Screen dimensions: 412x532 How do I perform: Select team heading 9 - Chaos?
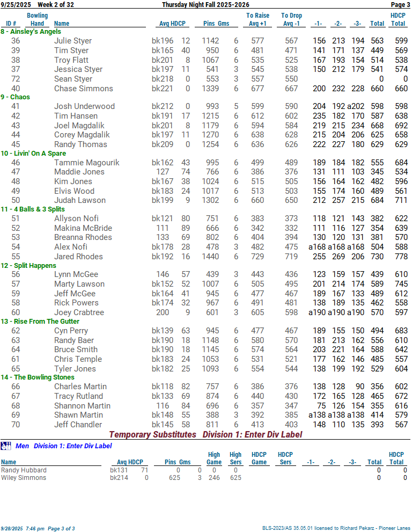(15, 97)
